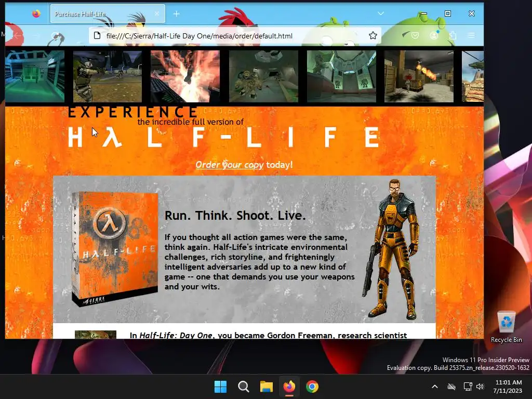The width and height of the screenshot is (532, 399).
Task: Launch Google Chrome from the taskbar
Action: coord(312,387)
